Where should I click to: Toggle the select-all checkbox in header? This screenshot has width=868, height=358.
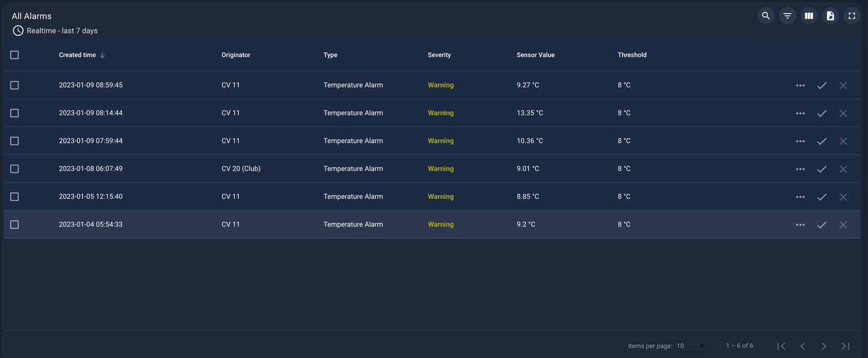coord(14,55)
